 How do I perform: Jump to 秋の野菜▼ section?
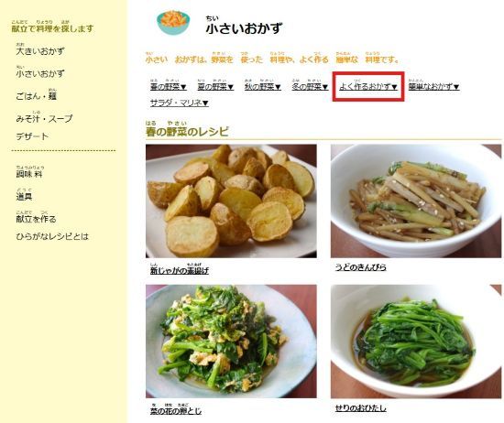click(263, 86)
